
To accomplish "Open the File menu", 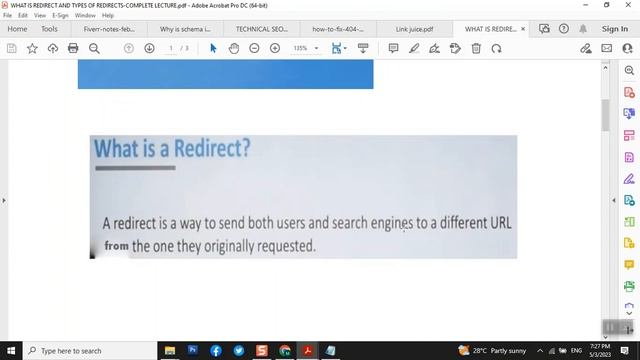I will click(7, 16).
